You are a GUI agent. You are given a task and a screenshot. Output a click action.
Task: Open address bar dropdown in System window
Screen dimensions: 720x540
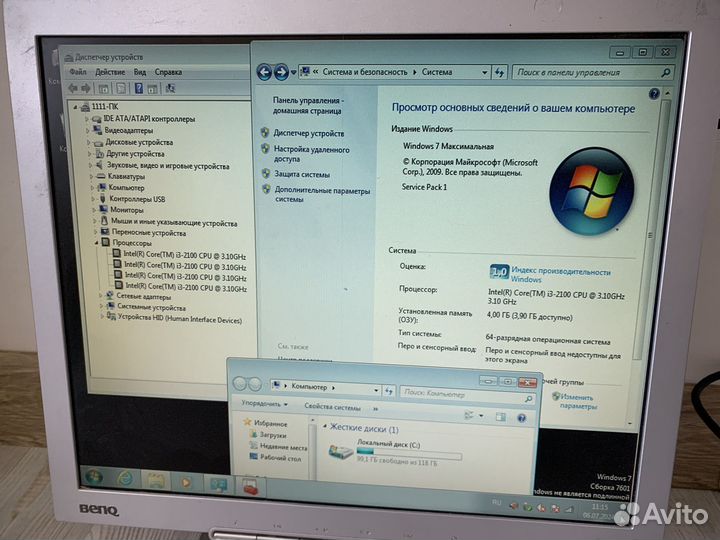[484, 73]
